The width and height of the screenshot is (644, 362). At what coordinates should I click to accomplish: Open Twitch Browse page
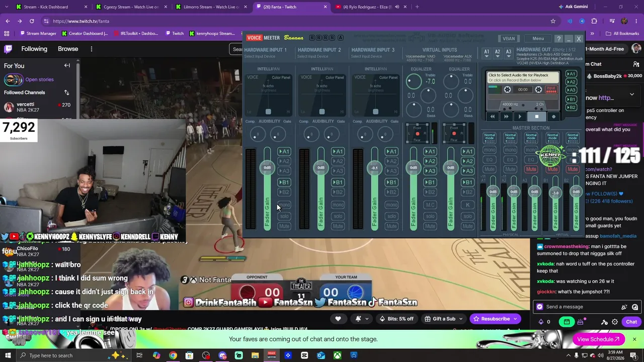tap(68, 49)
